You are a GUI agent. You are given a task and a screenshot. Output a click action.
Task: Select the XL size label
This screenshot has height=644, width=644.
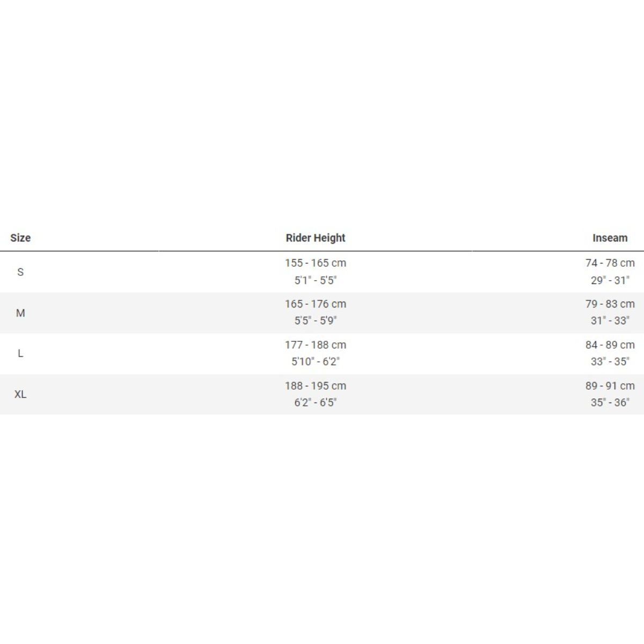[x=20, y=394]
